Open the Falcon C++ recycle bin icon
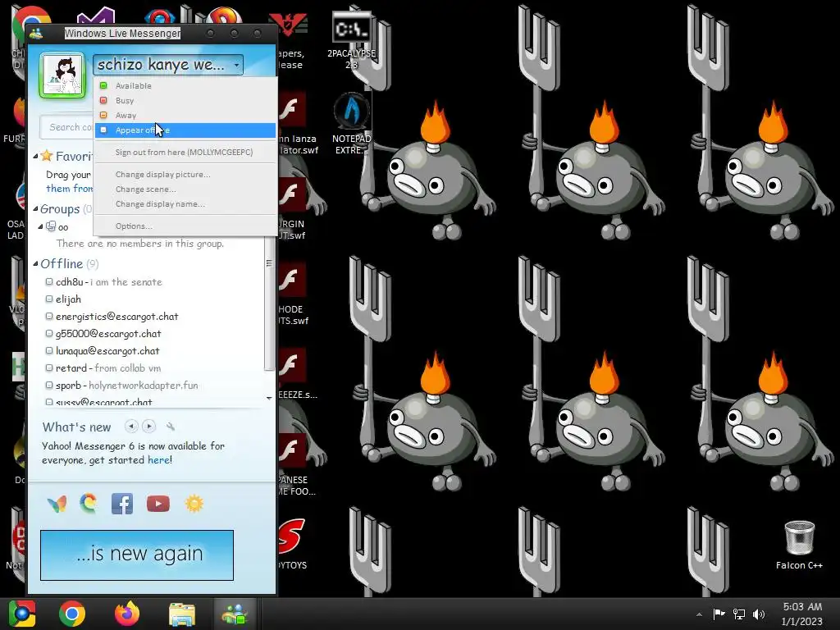The height and width of the screenshot is (630, 840). (x=799, y=545)
